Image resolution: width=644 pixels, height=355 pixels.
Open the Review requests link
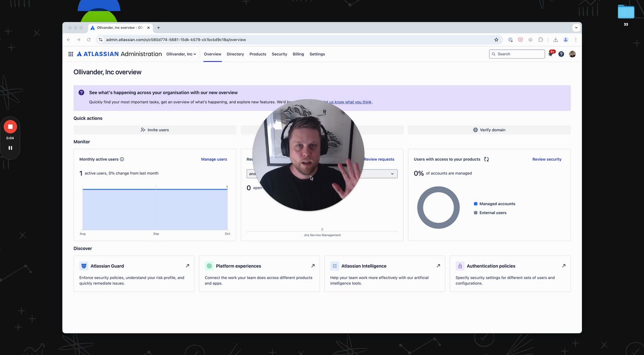point(379,159)
